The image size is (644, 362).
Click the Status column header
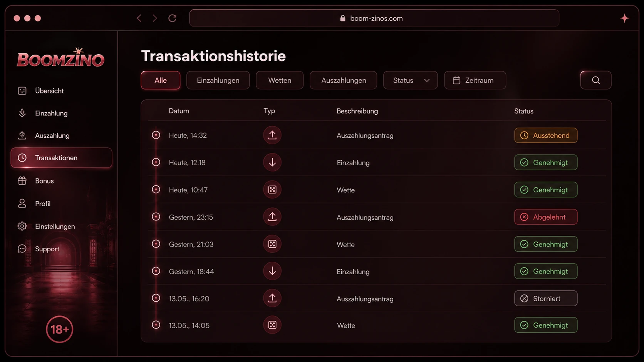click(x=524, y=111)
